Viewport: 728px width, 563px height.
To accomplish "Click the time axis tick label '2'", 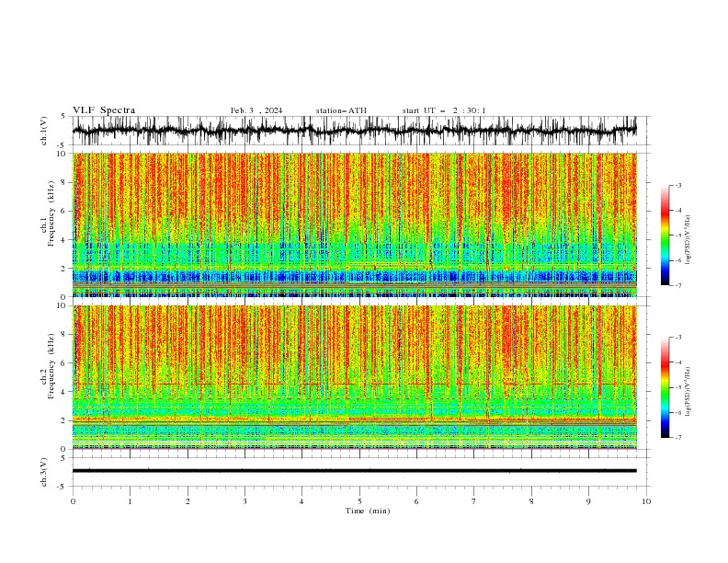I will tap(188, 501).
